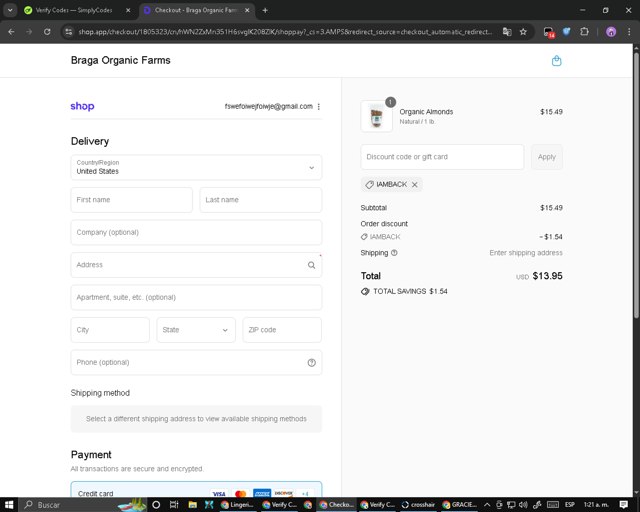Click the Last name field

pyautogui.click(x=261, y=200)
